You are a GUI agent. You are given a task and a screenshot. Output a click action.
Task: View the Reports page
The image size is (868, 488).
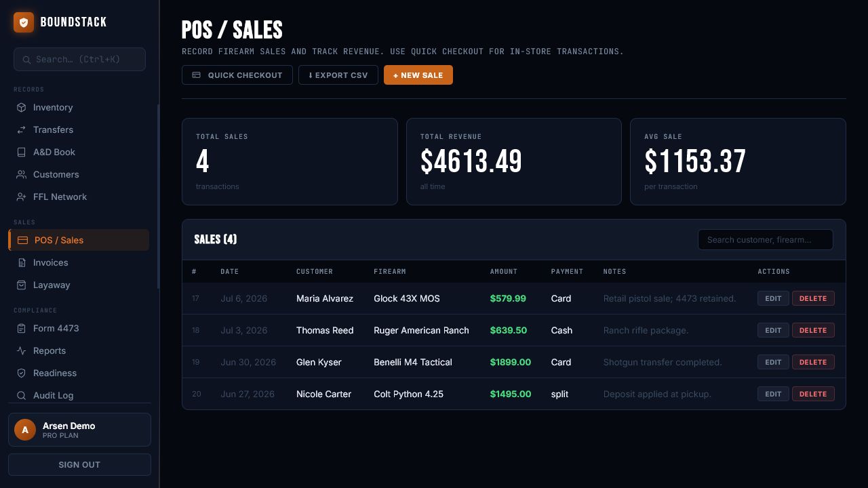click(x=79, y=350)
